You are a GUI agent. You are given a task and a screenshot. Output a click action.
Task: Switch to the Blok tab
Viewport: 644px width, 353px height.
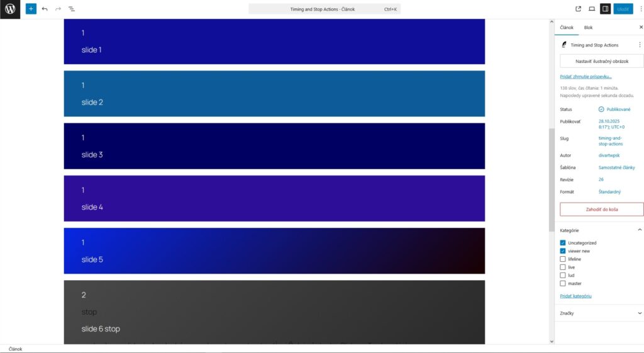tap(588, 28)
